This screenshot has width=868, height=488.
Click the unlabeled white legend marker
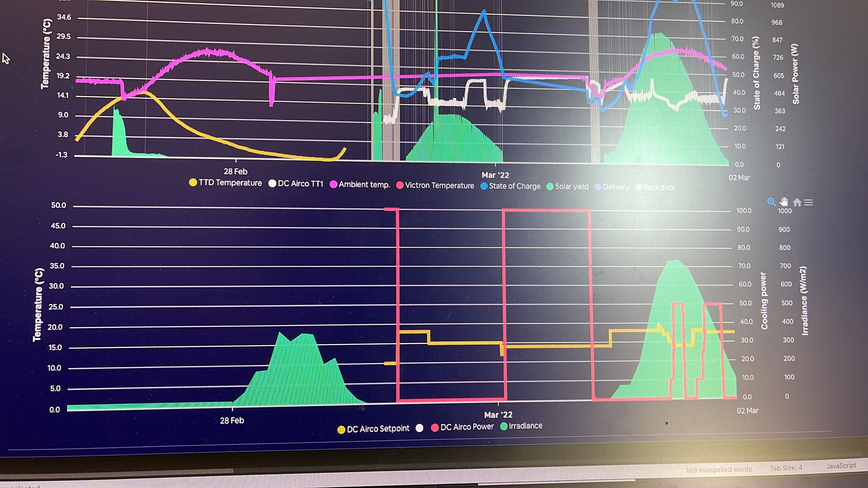click(x=420, y=428)
